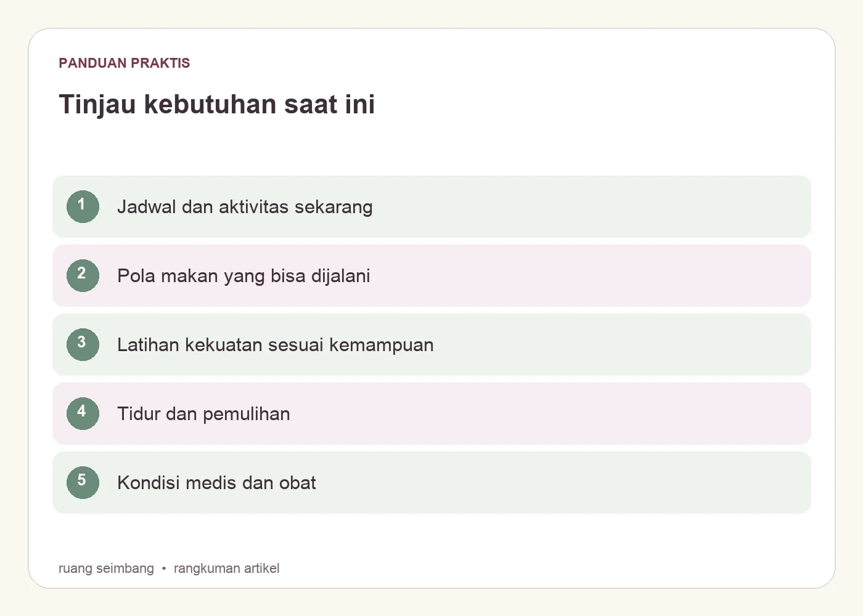
Task: Click the heading "Tinjau kebutuhan saat ini"
Action: coord(217,104)
